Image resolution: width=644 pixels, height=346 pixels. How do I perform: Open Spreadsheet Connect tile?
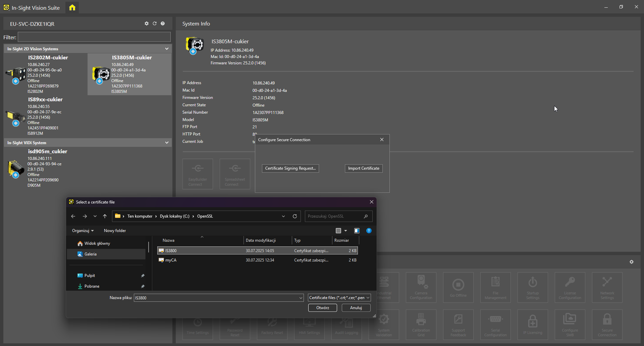pyautogui.click(x=235, y=174)
